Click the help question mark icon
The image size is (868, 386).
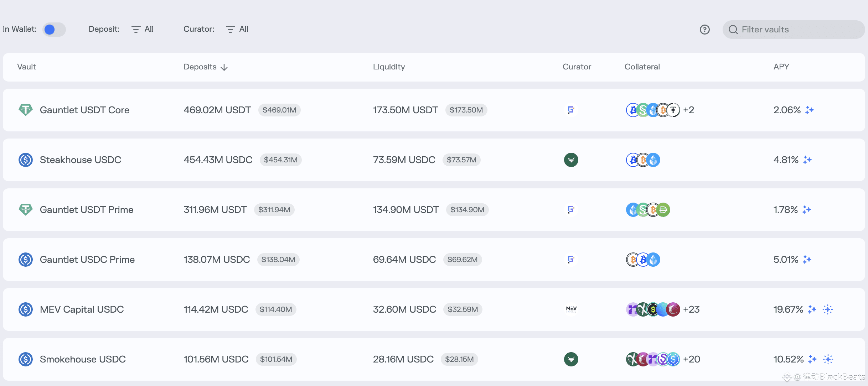[x=704, y=30]
